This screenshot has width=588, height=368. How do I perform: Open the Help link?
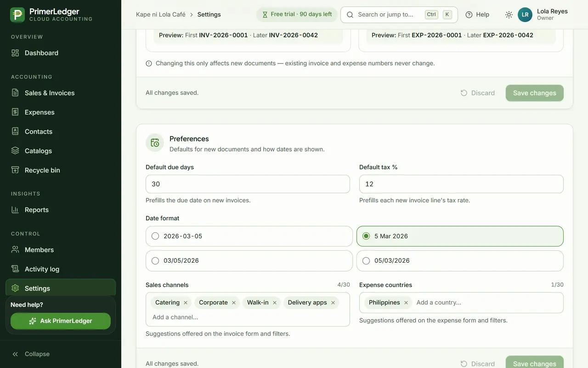pyautogui.click(x=477, y=15)
